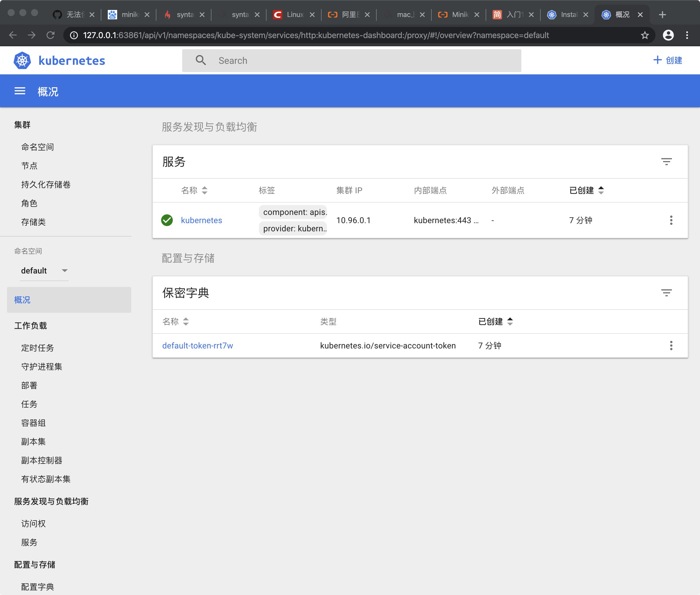
Task: Open actions menu for kubernetes service row
Action: [671, 220]
